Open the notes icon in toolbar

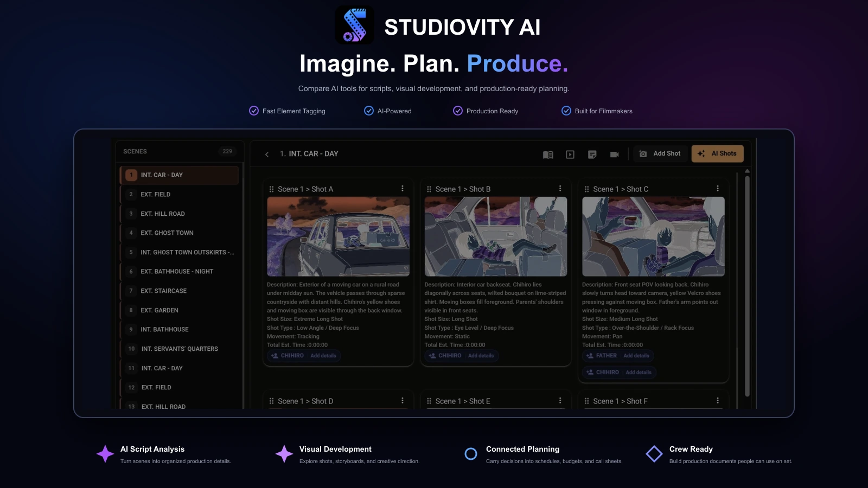click(x=592, y=155)
